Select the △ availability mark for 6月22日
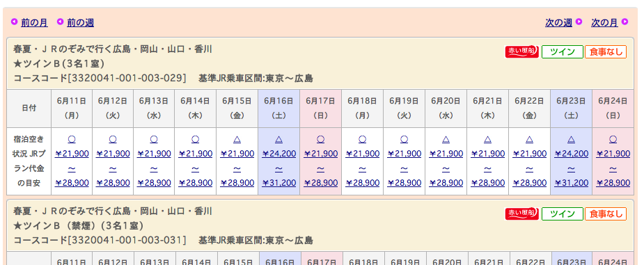Viewport: 644px width, 265px height. point(530,140)
